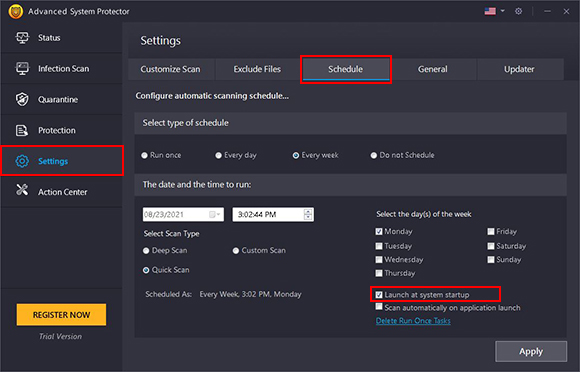The width and height of the screenshot is (580, 372).
Task: Enable the Wednesday checkbox
Action: [379, 260]
